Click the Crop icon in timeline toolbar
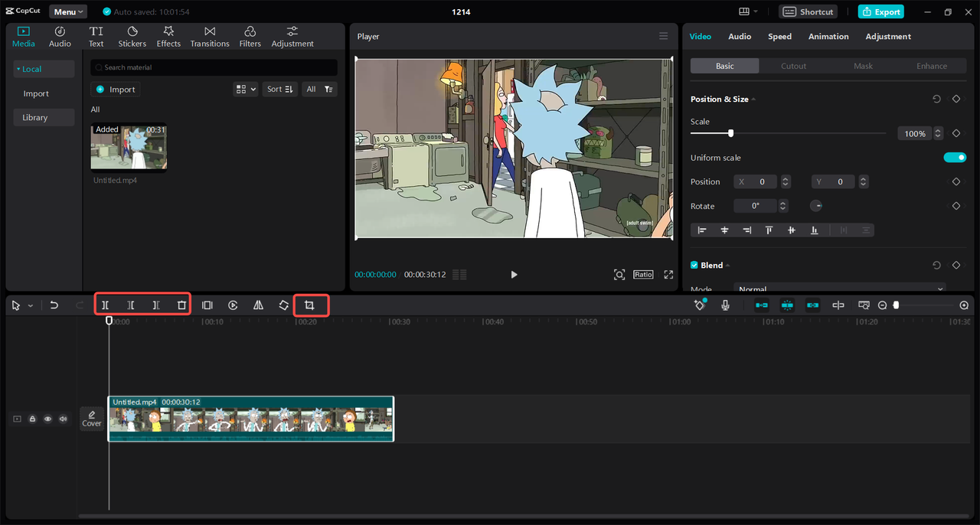This screenshot has height=525, width=980. [309, 305]
